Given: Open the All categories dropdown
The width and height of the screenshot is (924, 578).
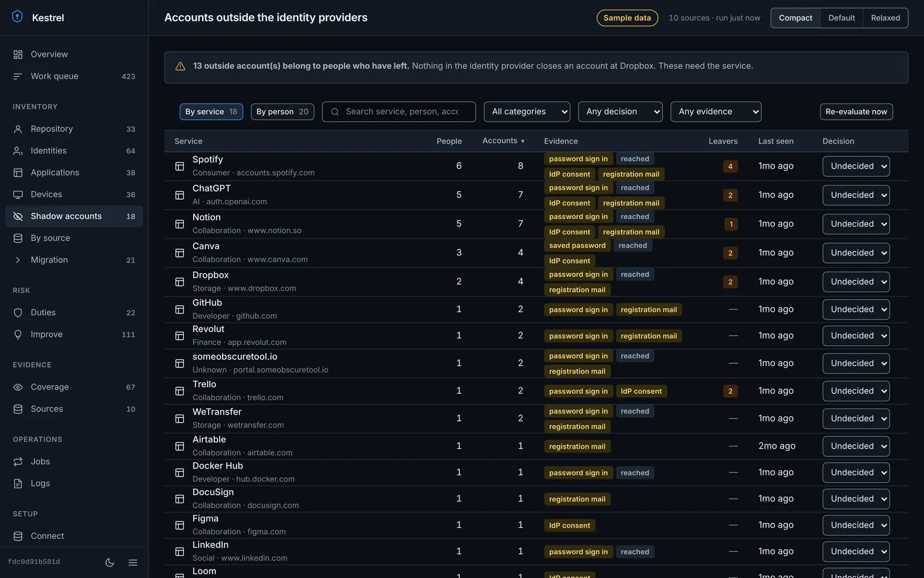Looking at the screenshot, I should point(527,111).
